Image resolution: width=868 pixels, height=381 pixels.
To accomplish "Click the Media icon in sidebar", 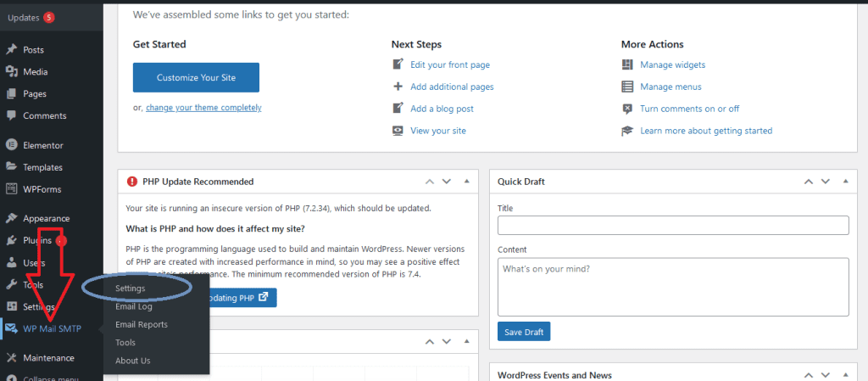I will tap(11, 72).
